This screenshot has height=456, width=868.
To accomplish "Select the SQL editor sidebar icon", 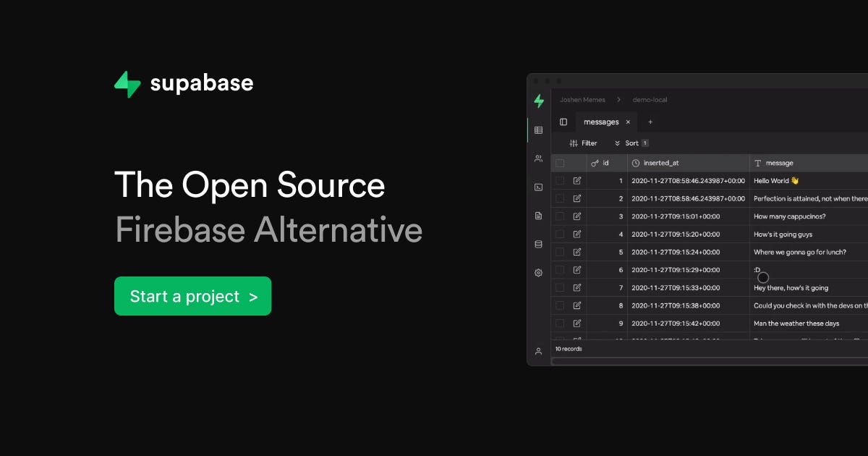I will click(538, 188).
